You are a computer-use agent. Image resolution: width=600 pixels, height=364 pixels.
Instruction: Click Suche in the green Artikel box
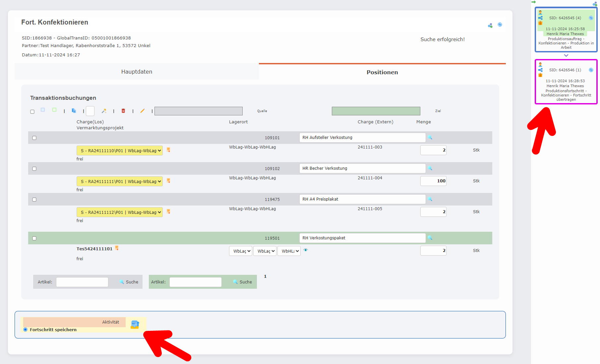point(243,282)
